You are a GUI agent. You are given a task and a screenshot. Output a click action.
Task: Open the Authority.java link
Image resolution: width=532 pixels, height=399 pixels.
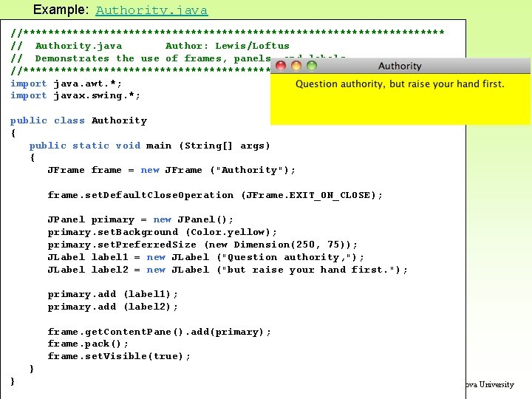coord(151,10)
